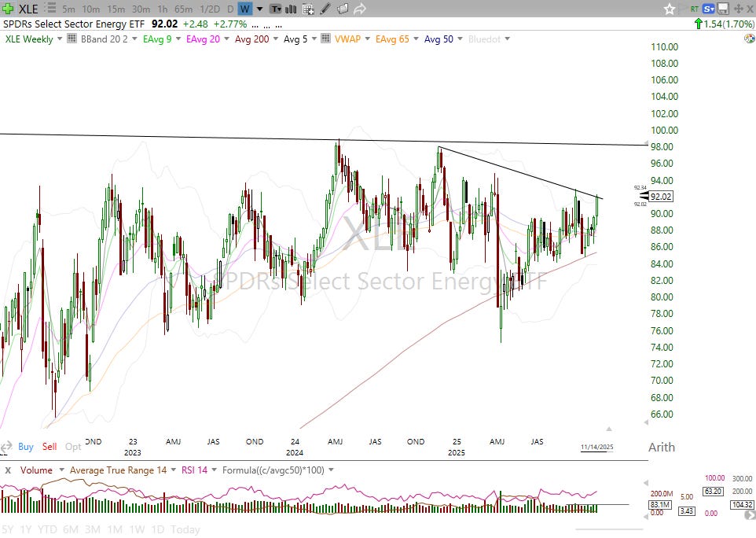
Task: Click the Opt options button
Action: pos(73,447)
